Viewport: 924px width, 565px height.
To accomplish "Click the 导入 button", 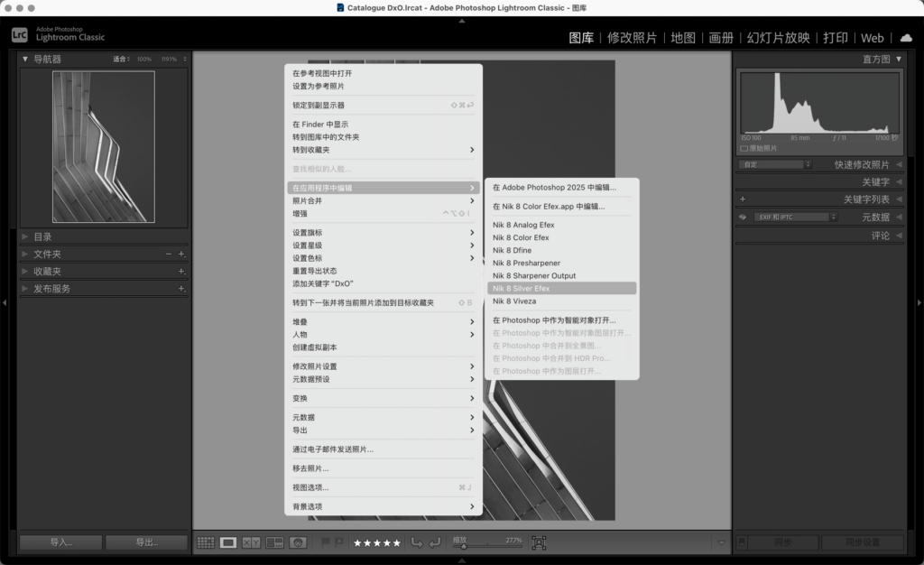I will point(60,542).
